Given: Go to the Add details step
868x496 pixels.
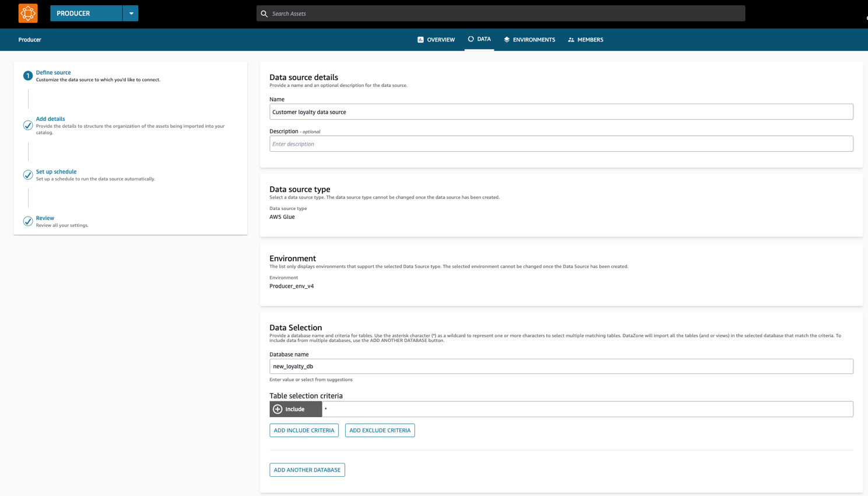Looking at the screenshot, I should pyautogui.click(x=50, y=118).
